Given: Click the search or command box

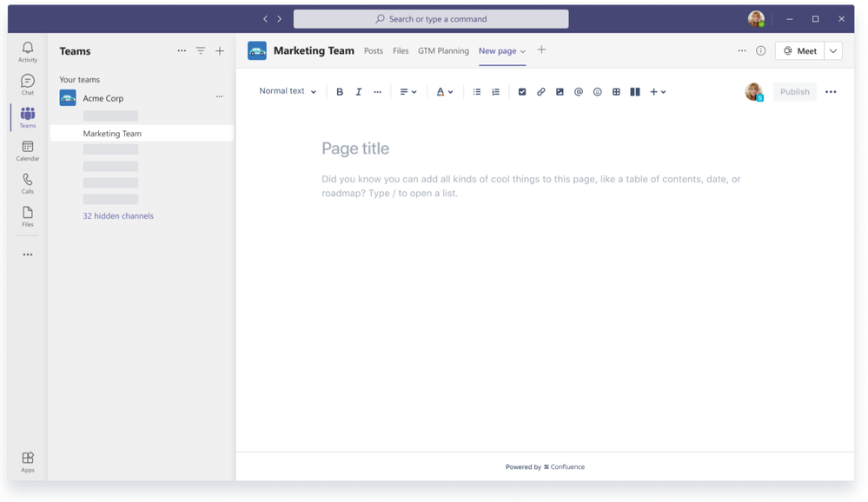Looking at the screenshot, I should [x=431, y=19].
